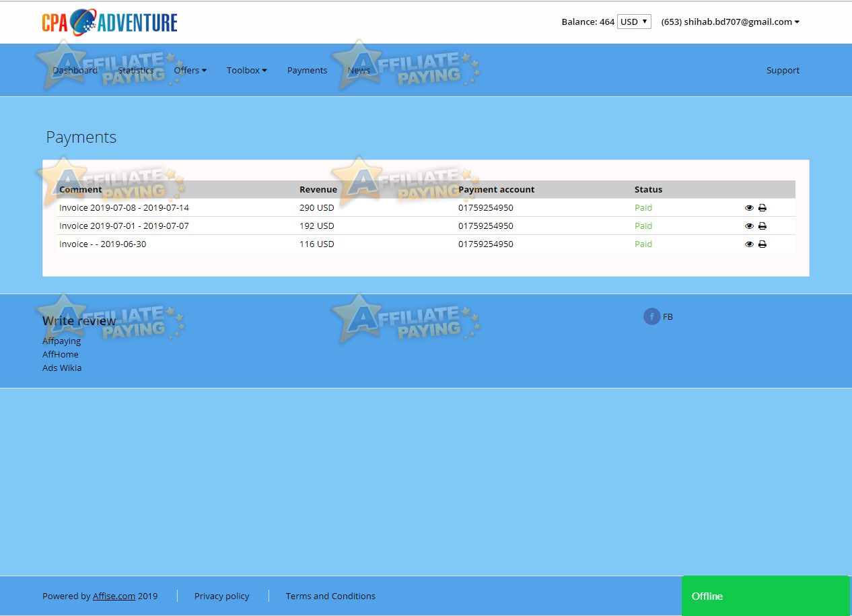Click the 290 USD revenue value
This screenshot has height=616, width=852.
pyautogui.click(x=317, y=208)
